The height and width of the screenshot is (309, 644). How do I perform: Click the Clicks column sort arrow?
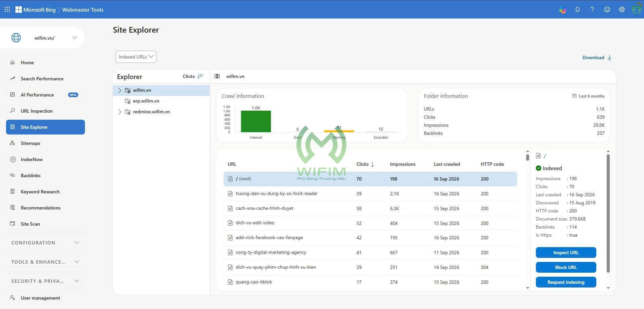point(372,164)
